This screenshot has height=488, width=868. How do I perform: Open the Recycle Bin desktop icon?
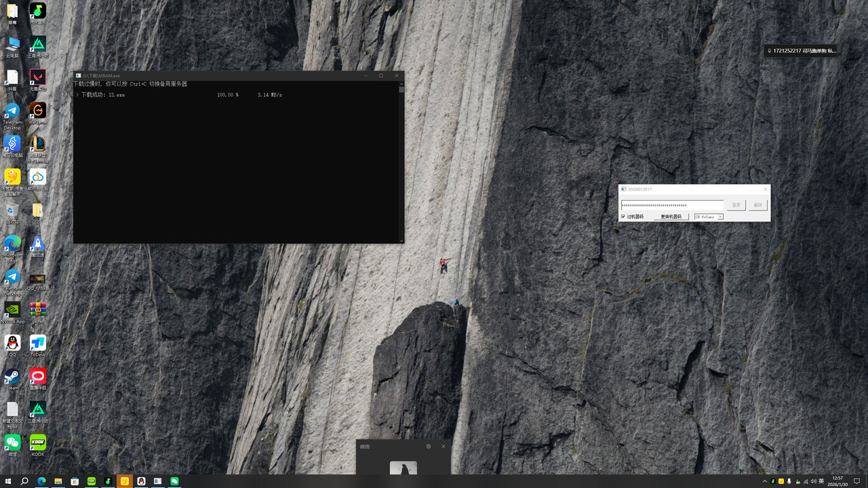click(x=12, y=213)
